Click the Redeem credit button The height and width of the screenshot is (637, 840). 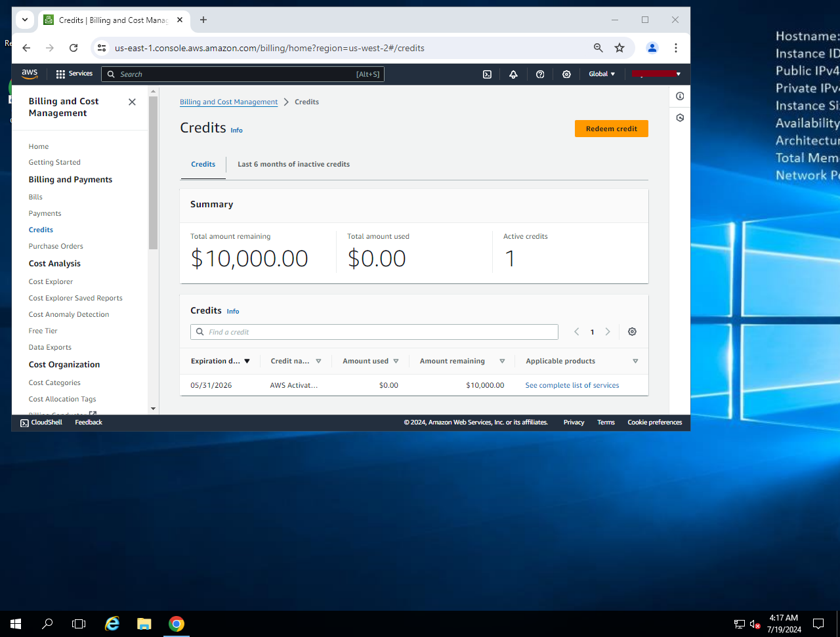612,129
